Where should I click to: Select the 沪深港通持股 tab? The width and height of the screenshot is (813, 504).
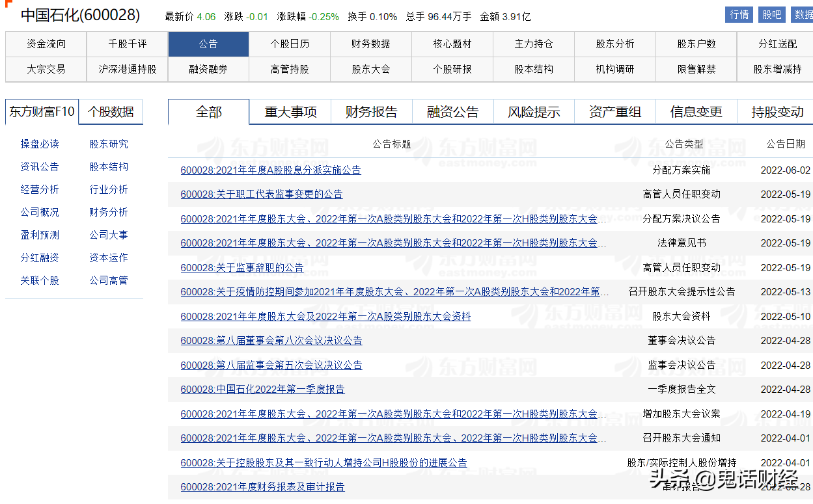click(x=127, y=69)
